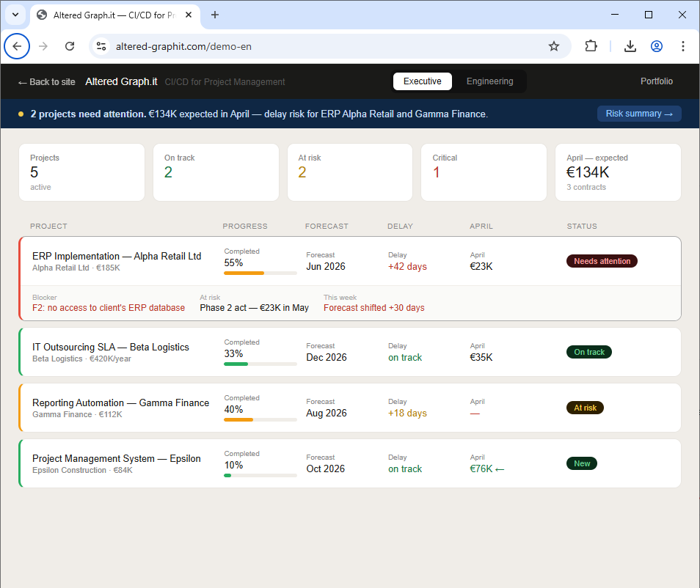The width and height of the screenshot is (700, 588).
Task: Click the 33% Beta Logistics progress bar
Action: click(x=260, y=364)
